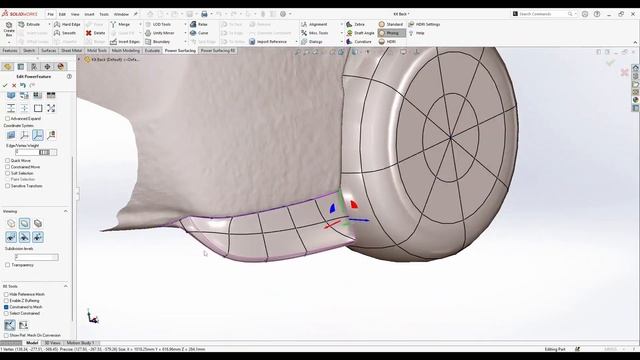Open LOD Tools
Screen dimensions: 640x360
click(158, 24)
